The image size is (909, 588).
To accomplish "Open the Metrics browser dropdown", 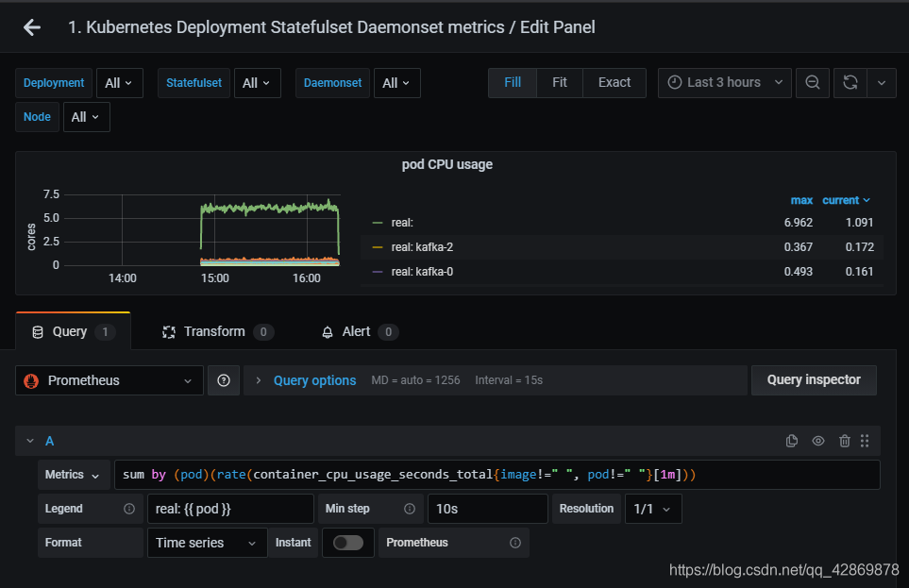I will click(73, 475).
